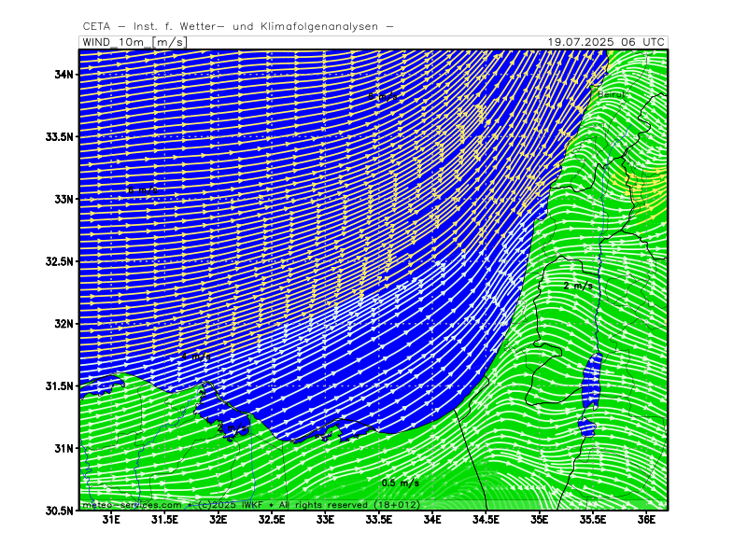Click the '32N' latitude axis label

(63, 324)
